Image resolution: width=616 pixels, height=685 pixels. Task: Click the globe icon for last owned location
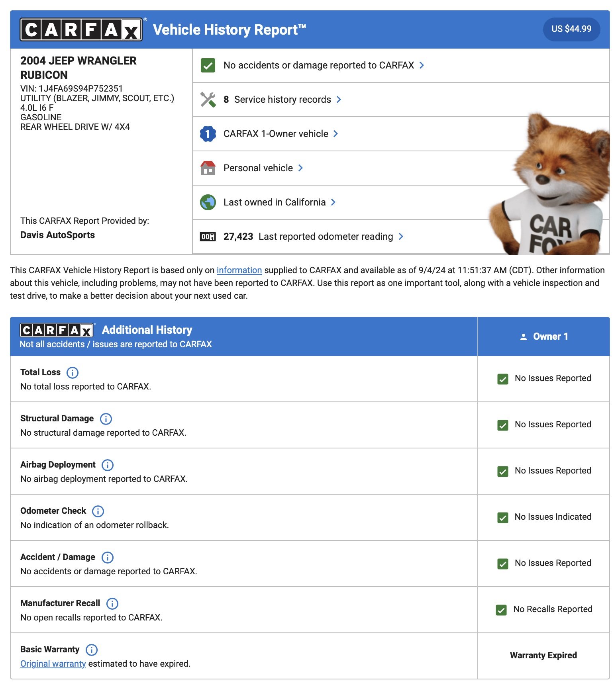pyautogui.click(x=208, y=202)
